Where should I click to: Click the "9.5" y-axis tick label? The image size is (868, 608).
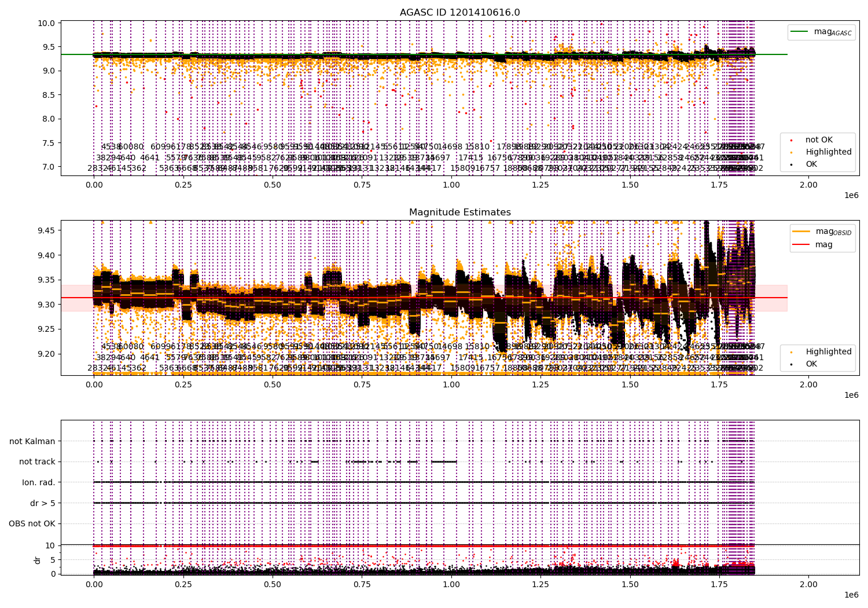point(50,47)
